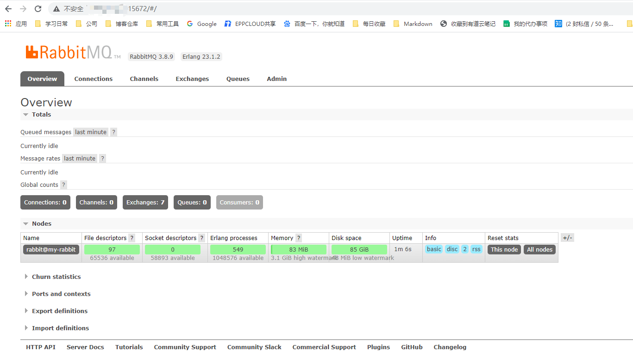
Task: Switch to the Exchanges tab
Action: tap(192, 79)
